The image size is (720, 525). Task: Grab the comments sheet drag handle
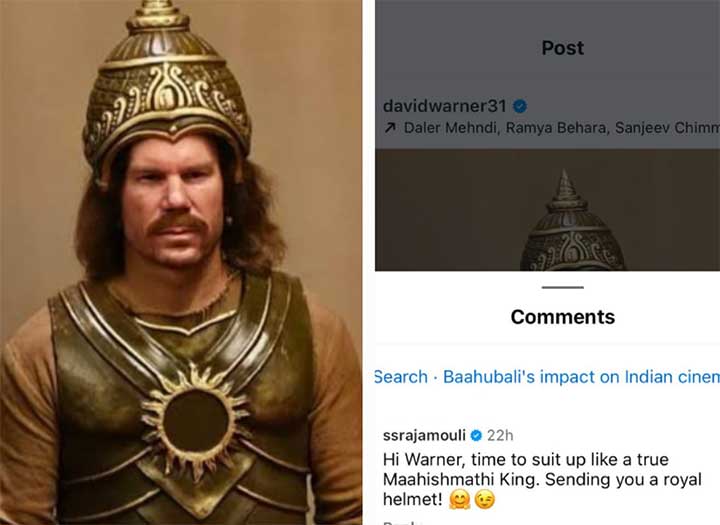click(x=564, y=287)
